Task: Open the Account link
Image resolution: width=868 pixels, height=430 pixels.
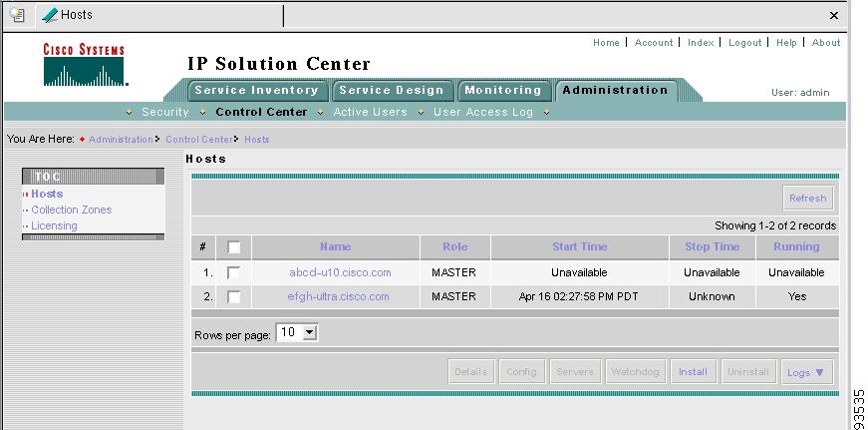Action: pyautogui.click(x=653, y=43)
